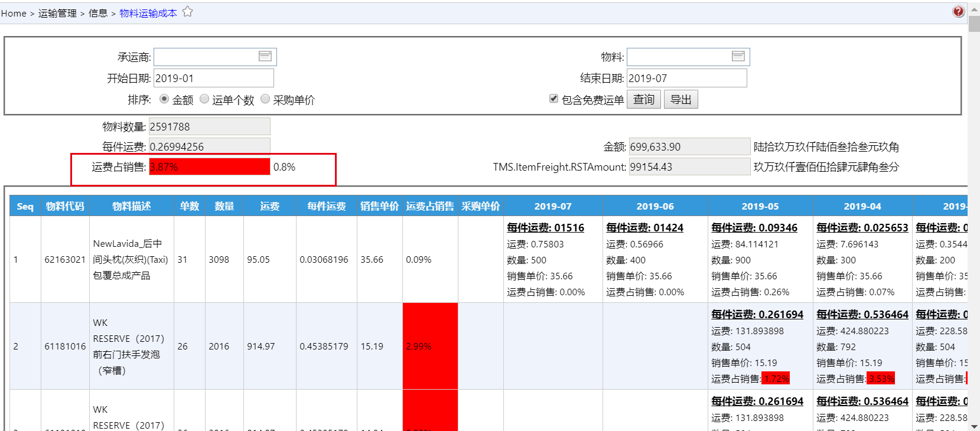Image resolution: width=980 pixels, height=431 pixels.
Task: Click the 开始日期 field showing 2019-01
Action: pos(214,78)
